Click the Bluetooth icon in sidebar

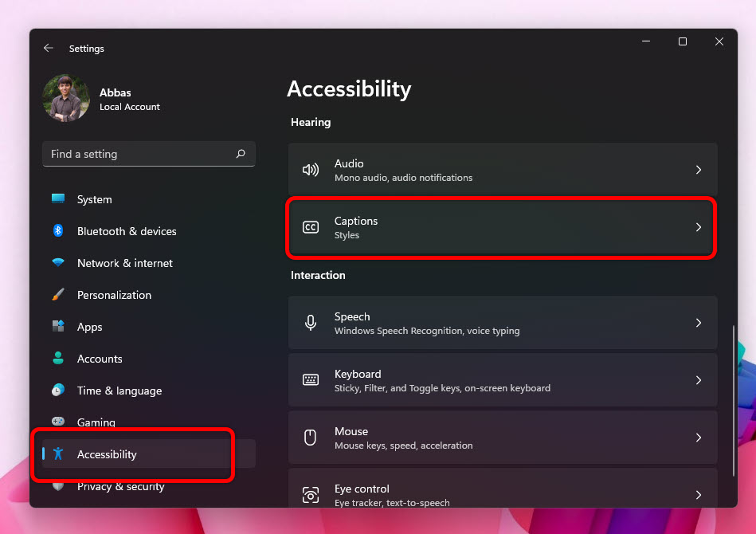coord(58,230)
